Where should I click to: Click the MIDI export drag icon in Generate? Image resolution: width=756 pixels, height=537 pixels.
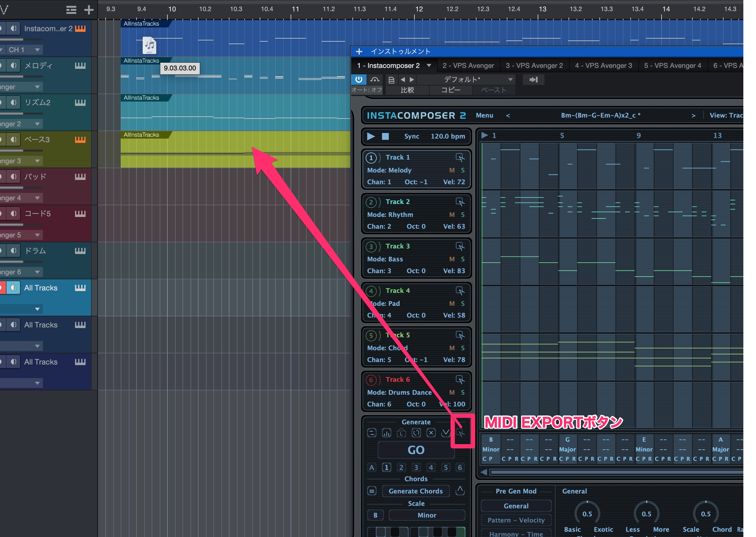pyautogui.click(x=460, y=433)
